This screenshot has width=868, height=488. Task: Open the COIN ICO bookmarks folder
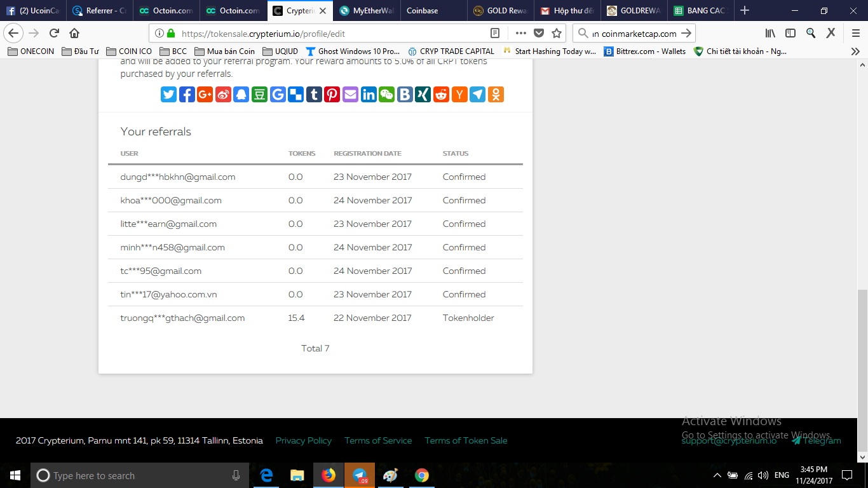coord(129,51)
